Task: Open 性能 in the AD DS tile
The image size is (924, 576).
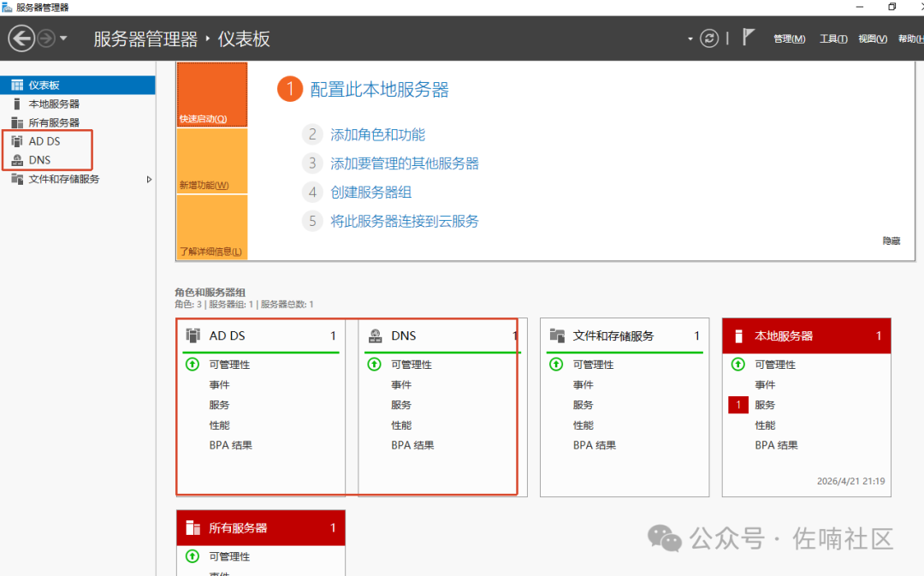Action: (x=219, y=425)
